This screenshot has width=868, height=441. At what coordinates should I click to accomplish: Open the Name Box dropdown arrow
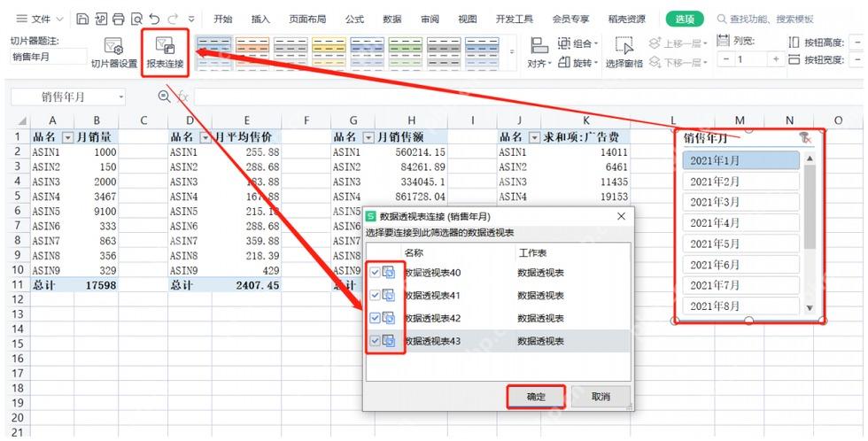coord(120,97)
